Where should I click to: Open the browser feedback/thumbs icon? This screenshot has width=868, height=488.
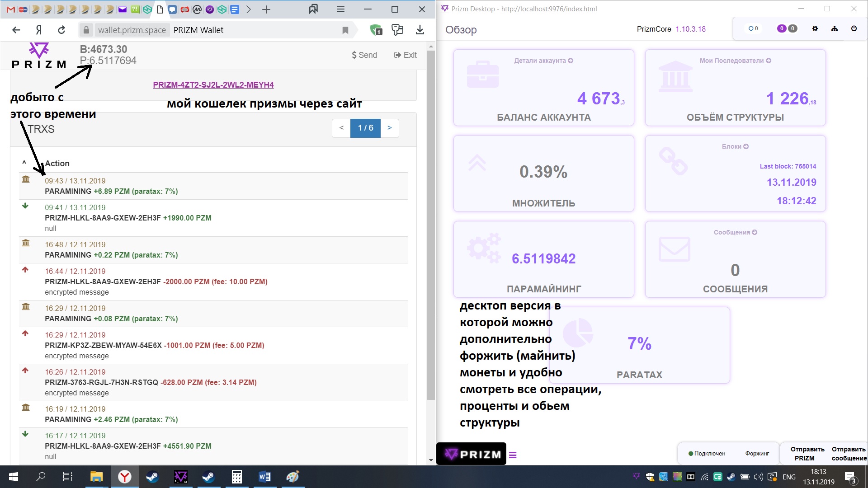(x=397, y=30)
